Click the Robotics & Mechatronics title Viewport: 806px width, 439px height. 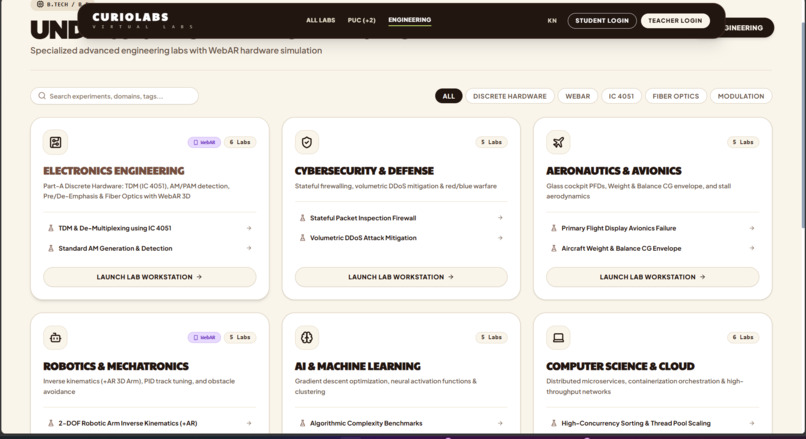(116, 367)
